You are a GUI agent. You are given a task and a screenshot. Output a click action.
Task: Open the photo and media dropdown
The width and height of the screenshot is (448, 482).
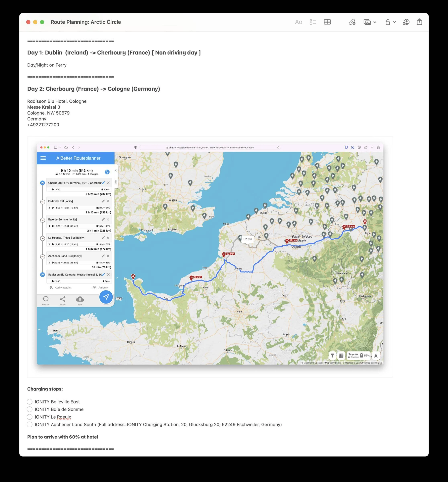tap(370, 22)
